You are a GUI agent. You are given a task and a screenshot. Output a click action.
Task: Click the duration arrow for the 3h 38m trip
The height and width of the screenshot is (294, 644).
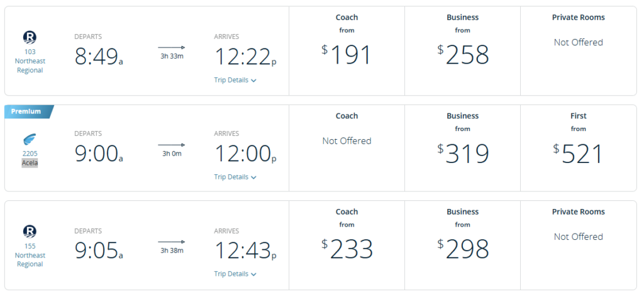point(171,241)
